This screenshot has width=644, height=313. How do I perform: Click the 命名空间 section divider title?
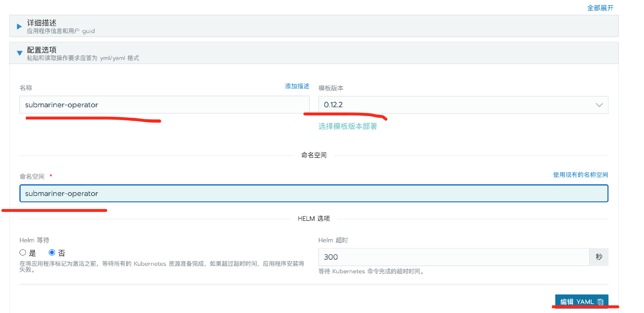tap(314, 155)
